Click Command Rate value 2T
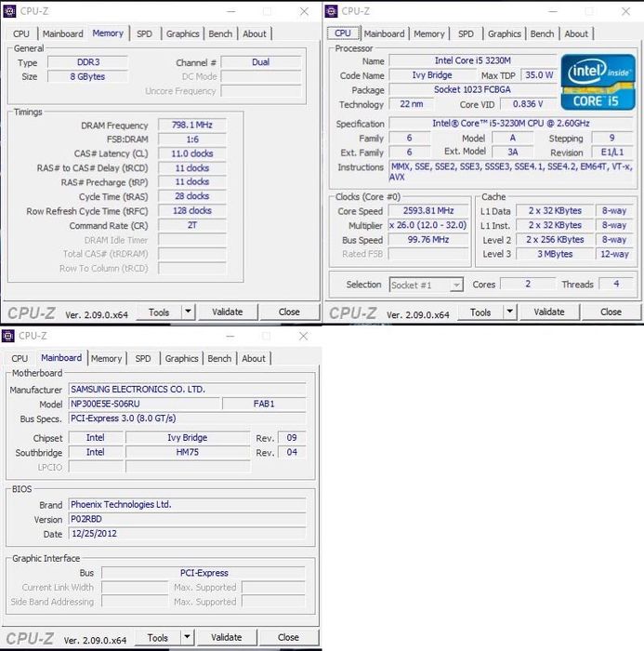This screenshot has height=651, width=644. 192,225
